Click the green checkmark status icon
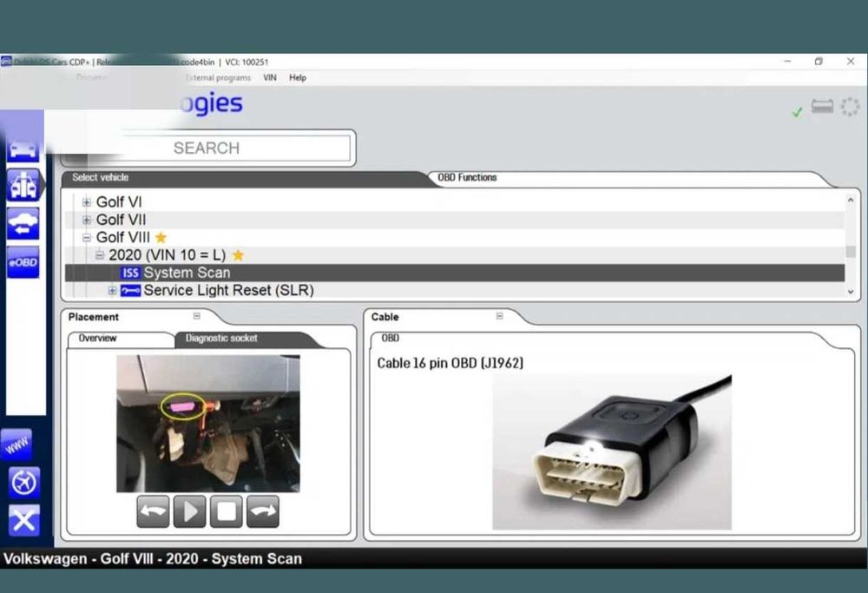868x593 pixels. point(797,112)
